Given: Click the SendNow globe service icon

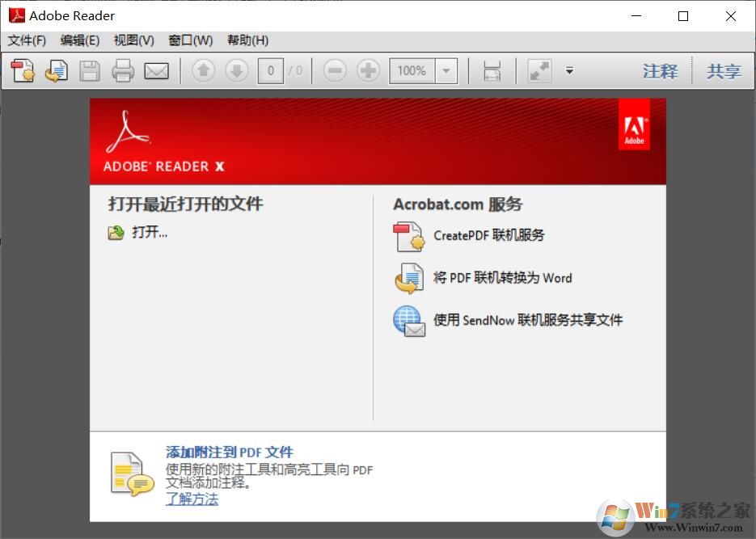Looking at the screenshot, I should coord(408,320).
